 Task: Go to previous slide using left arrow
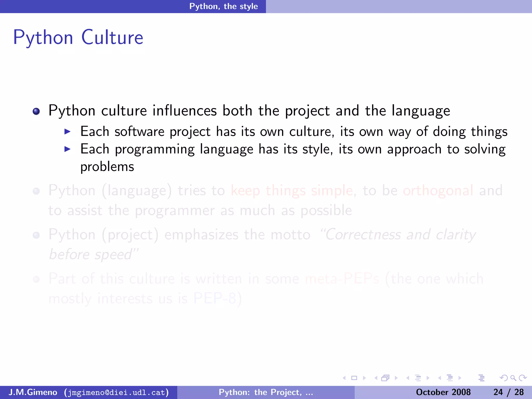344,378
